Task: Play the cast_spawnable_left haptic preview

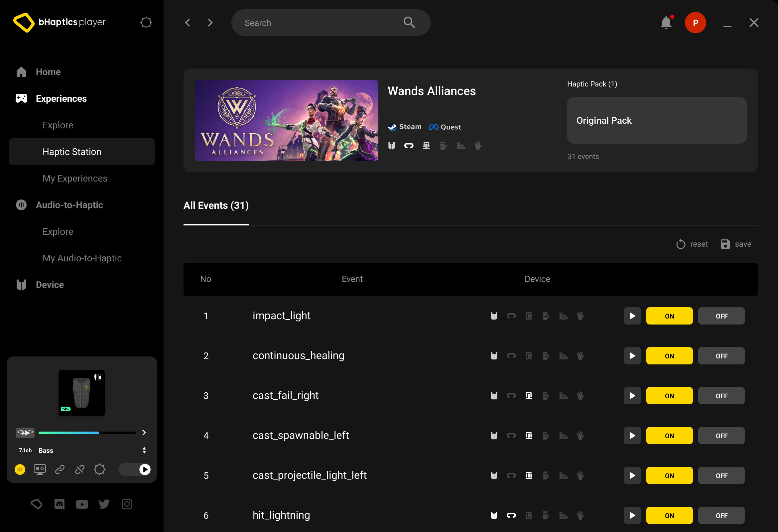Action: [x=632, y=436]
